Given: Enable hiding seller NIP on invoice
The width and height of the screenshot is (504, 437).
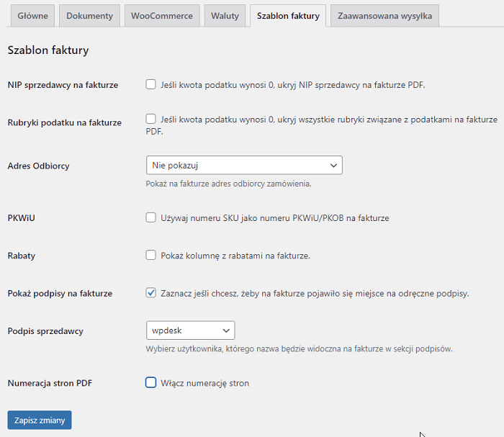Looking at the screenshot, I should point(150,84).
